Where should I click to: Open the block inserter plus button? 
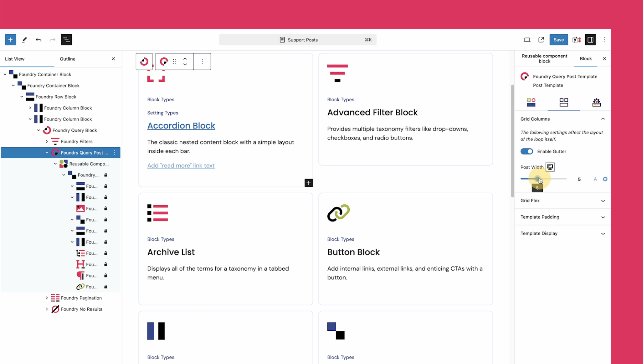(x=10, y=40)
